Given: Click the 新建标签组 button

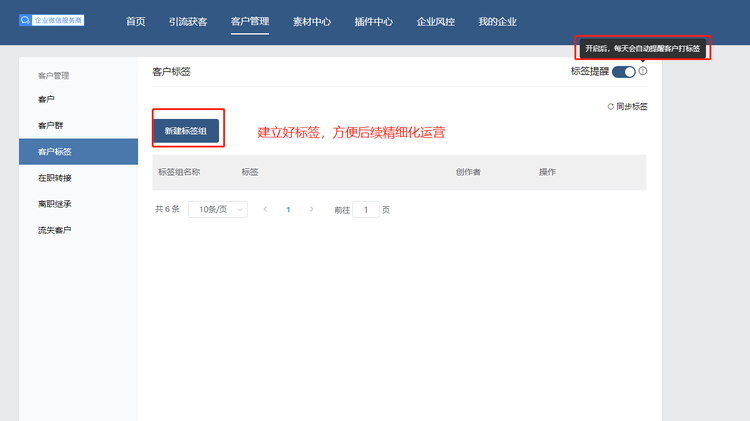Looking at the screenshot, I should click(186, 131).
